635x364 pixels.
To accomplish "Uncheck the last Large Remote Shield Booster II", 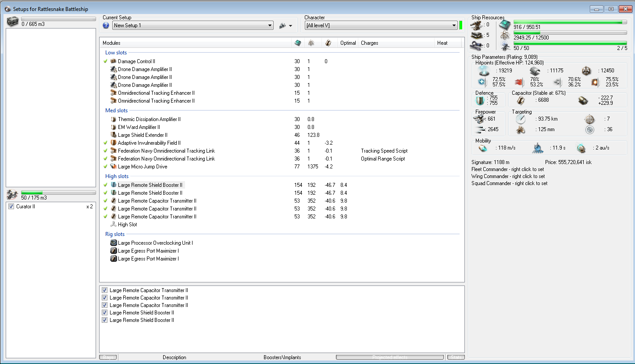I will (104, 320).
